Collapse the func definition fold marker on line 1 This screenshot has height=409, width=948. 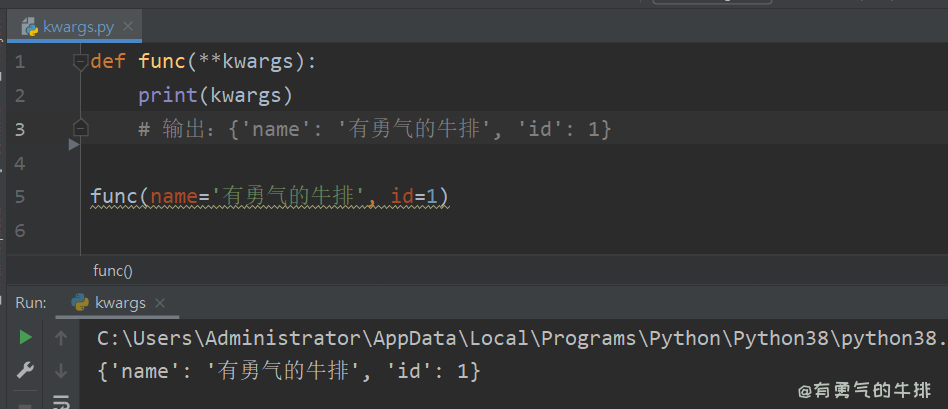point(80,62)
